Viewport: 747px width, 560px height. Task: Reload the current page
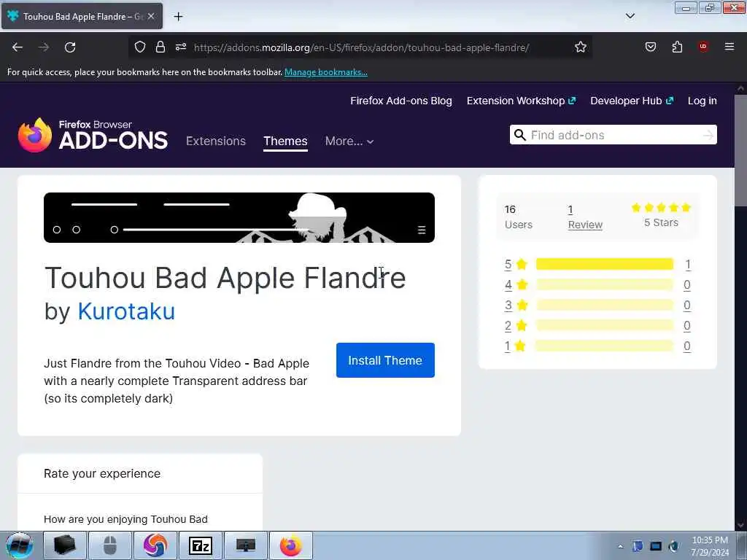pos(70,47)
